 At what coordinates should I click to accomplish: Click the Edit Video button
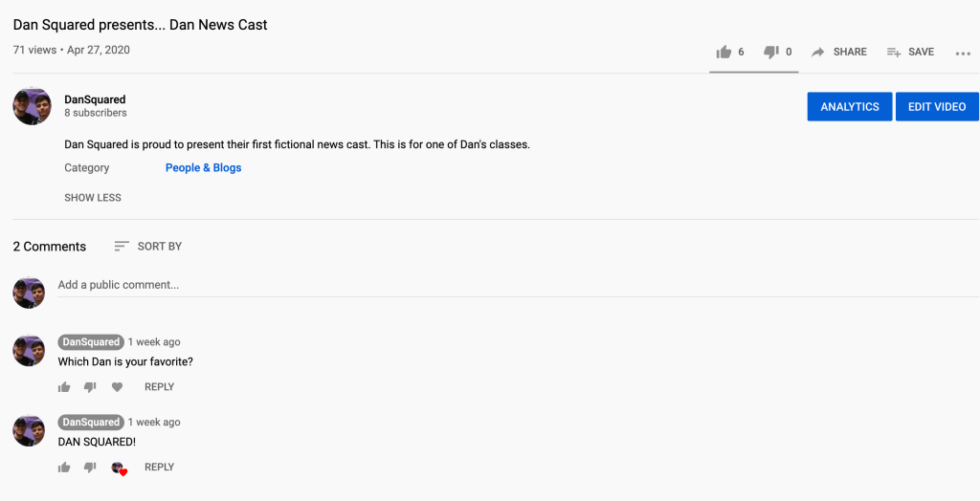pos(937,106)
